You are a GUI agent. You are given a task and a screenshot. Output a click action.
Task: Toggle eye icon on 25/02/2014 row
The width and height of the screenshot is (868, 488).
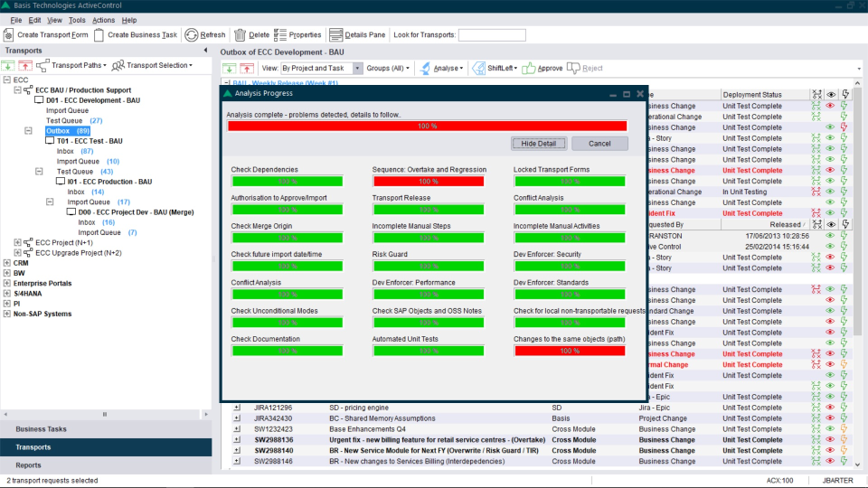point(830,247)
